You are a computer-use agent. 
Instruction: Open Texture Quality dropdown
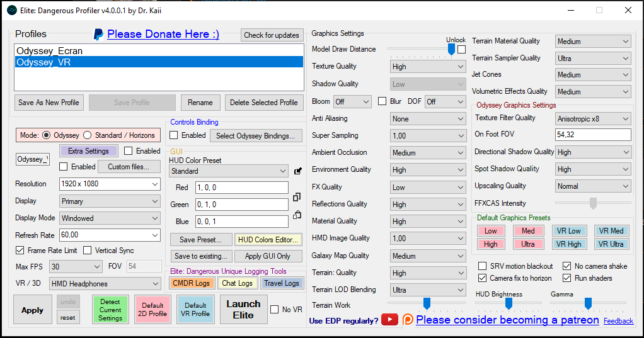coord(428,67)
